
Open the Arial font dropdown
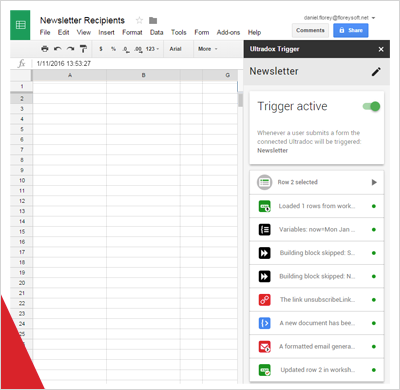175,49
